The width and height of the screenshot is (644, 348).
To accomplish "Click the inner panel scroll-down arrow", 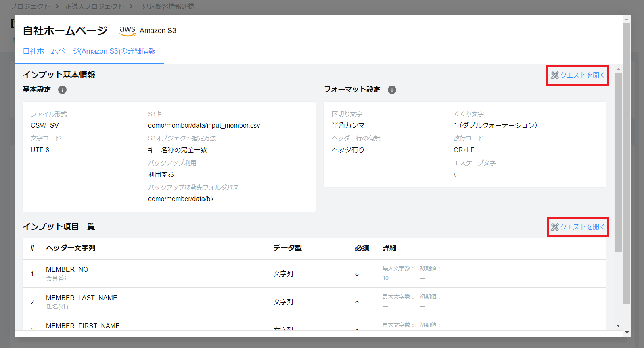I will (618, 325).
